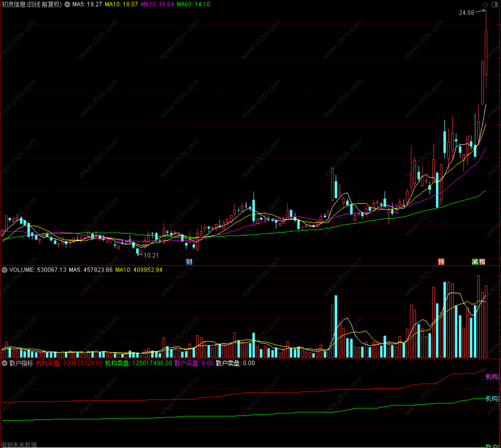501x448 pixels.
Task: Select the 初灵信息(日线.前复权) chart title
Action: pos(32,4)
